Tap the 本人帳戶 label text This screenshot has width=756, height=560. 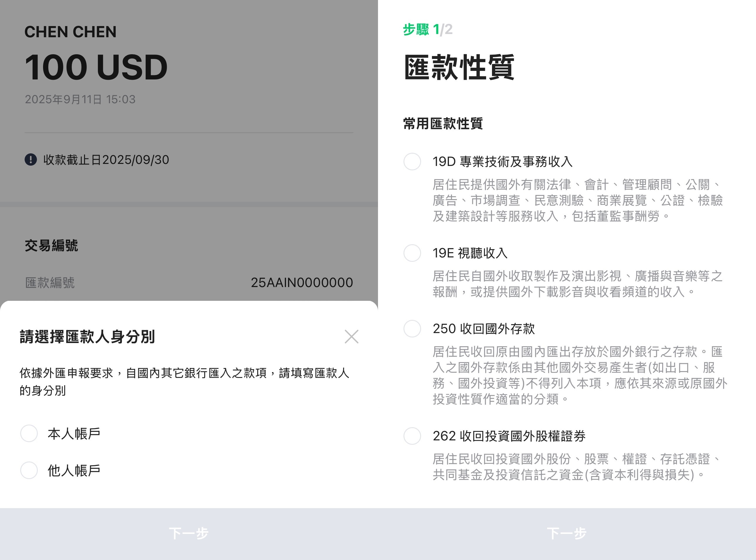[x=74, y=434]
